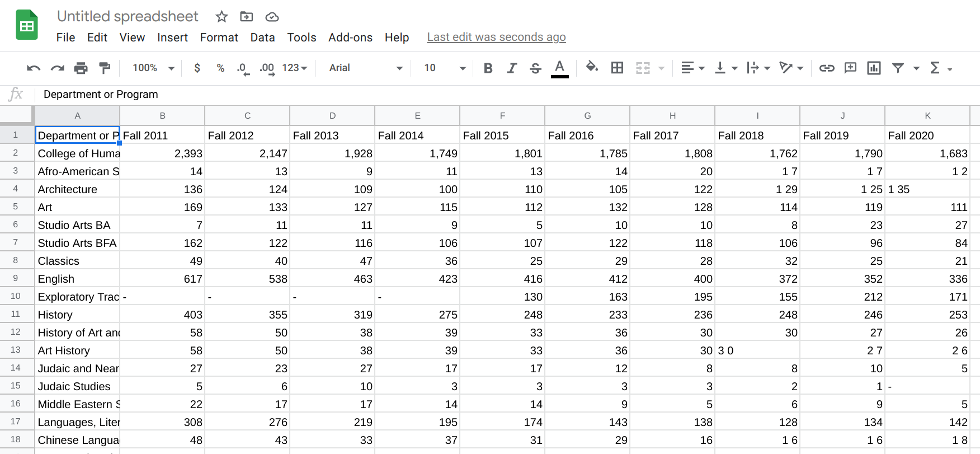Toggle Strikethrough formatting
The width and height of the screenshot is (980, 454).
[535, 68]
